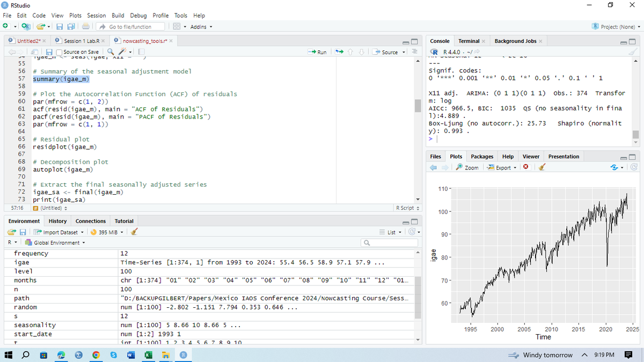
Task: Open Microsoft Word from the taskbar
Action: [130, 355]
